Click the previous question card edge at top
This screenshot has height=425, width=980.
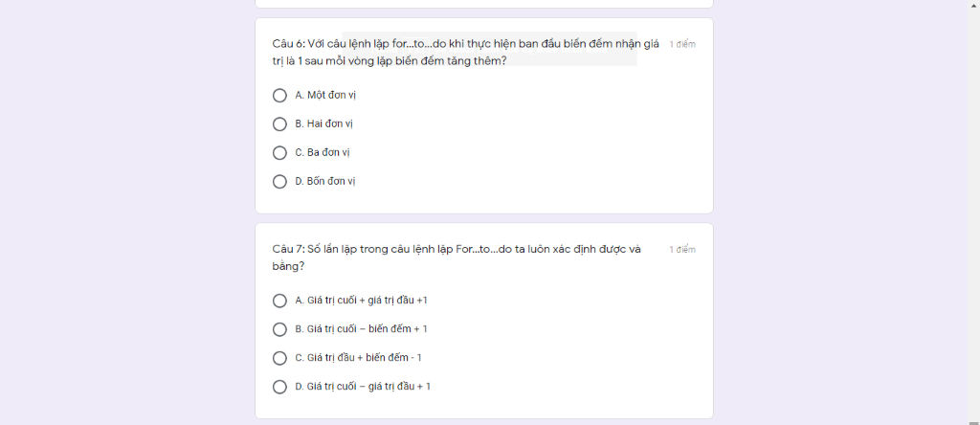pos(483,4)
